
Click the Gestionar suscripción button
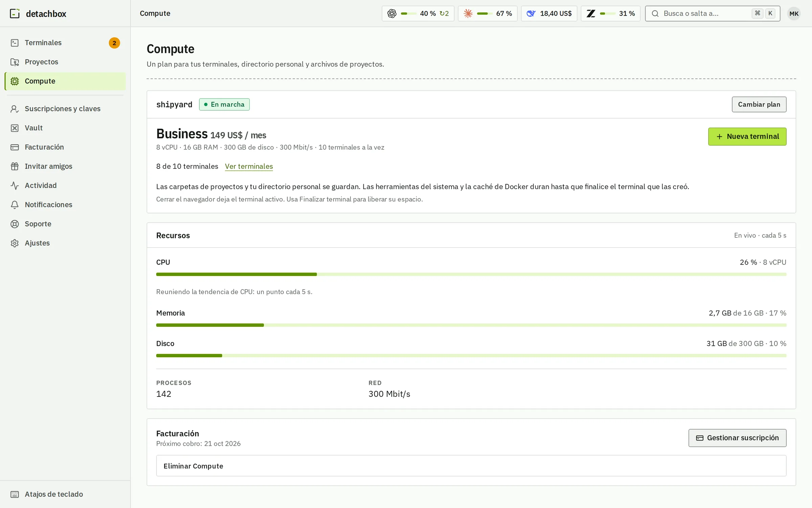pyautogui.click(x=737, y=438)
